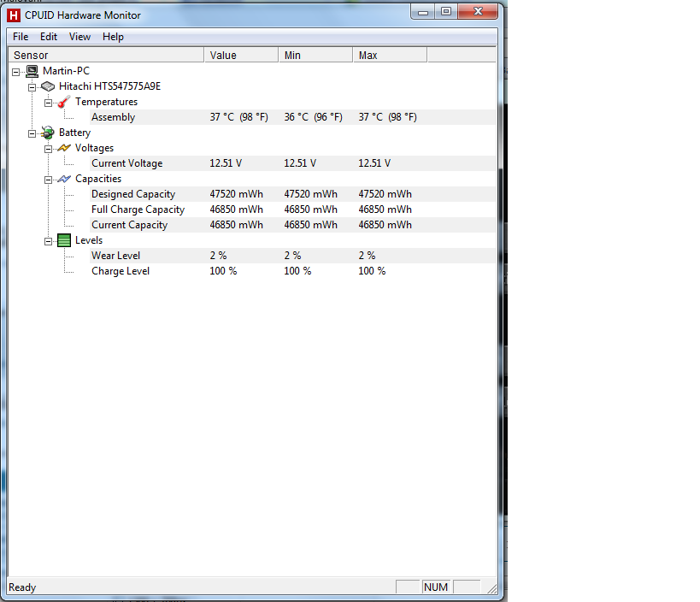Image resolution: width=700 pixels, height=602 pixels.
Task: Close the Hardware Monitor window
Action: [478, 12]
